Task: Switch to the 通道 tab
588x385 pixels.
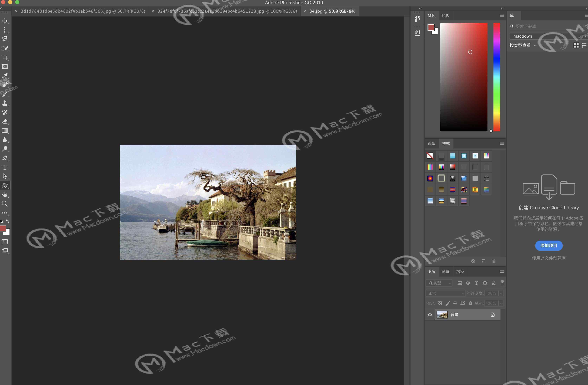Action: [x=446, y=272]
